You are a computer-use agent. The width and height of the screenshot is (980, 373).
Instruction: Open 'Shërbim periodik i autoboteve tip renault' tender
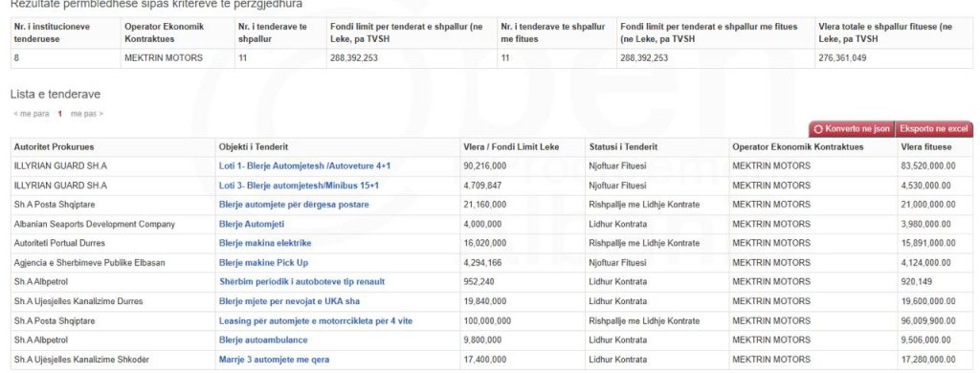click(x=301, y=282)
